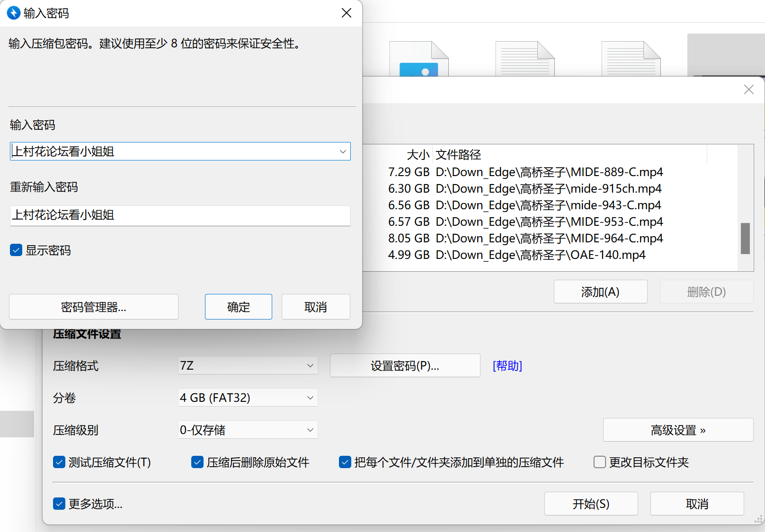Click the file list vertical scrollbar thumb
The height and width of the screenshot is (532, 765).
coord(745,239)
